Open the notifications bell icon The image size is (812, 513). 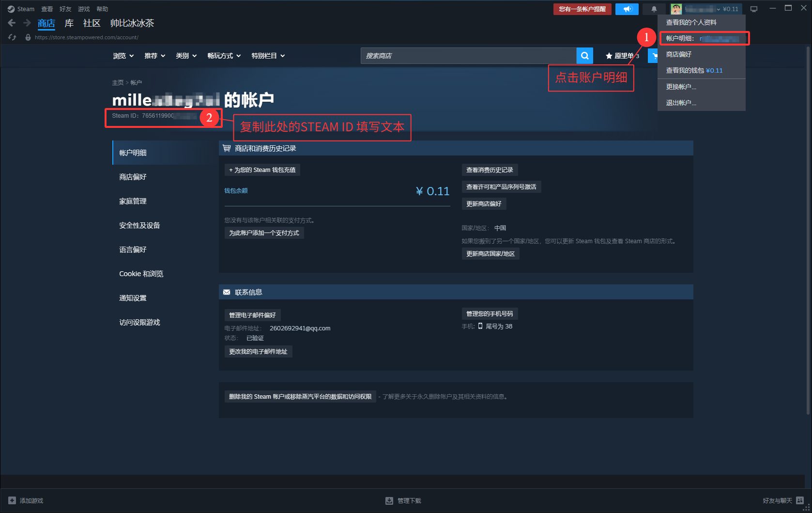654,9
